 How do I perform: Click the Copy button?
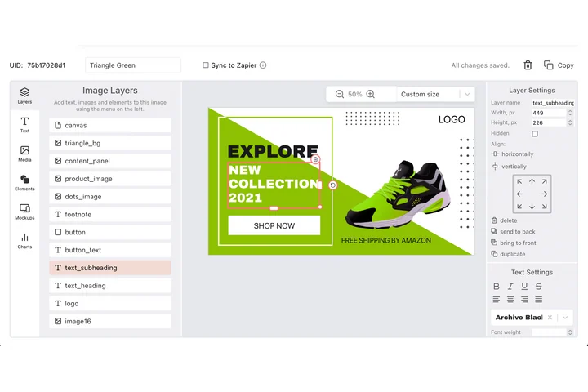point(559,65)
